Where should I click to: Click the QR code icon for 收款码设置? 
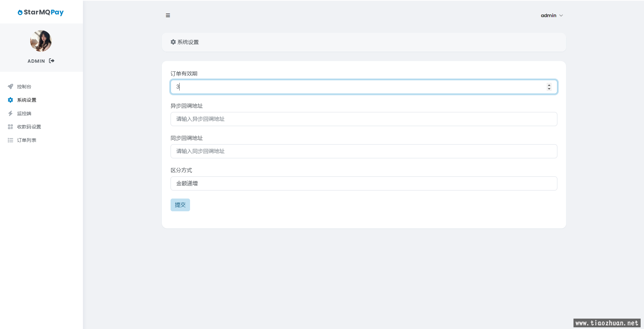(x=10, y=127)
